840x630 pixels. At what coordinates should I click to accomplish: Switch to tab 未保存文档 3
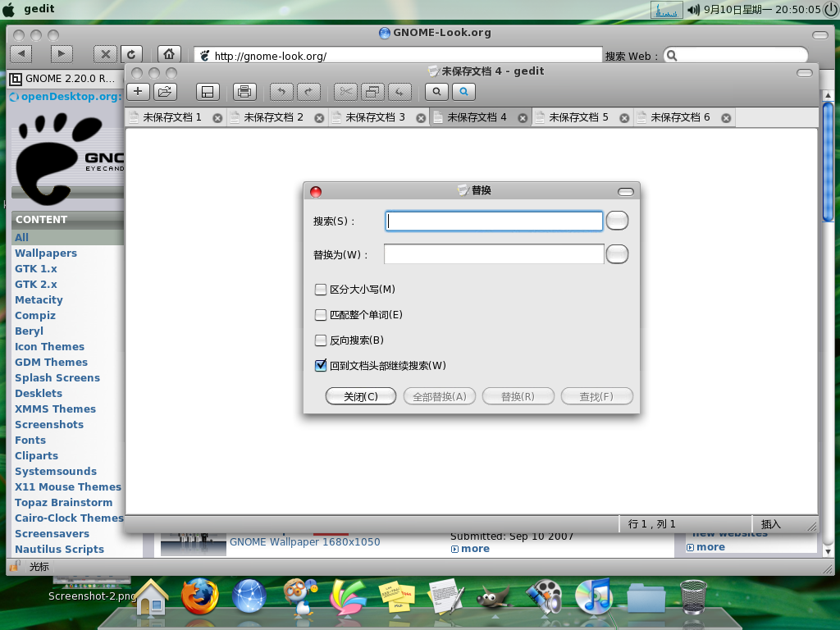(376, 117)
